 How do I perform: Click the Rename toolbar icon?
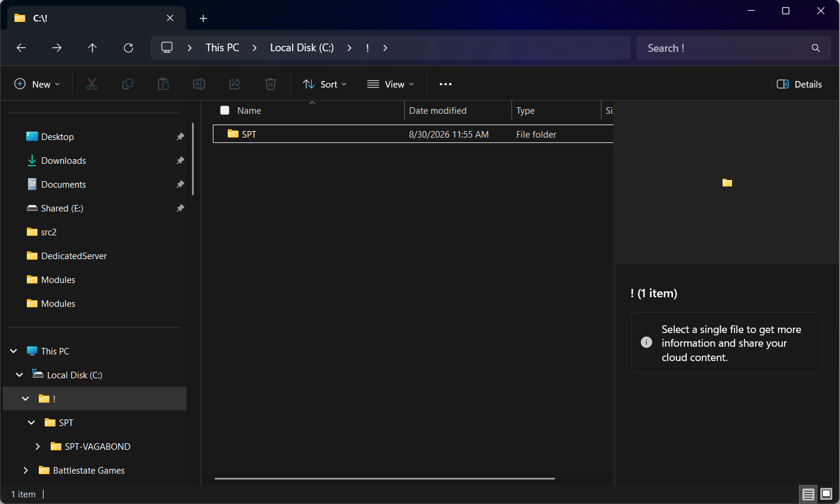point(199,84)
